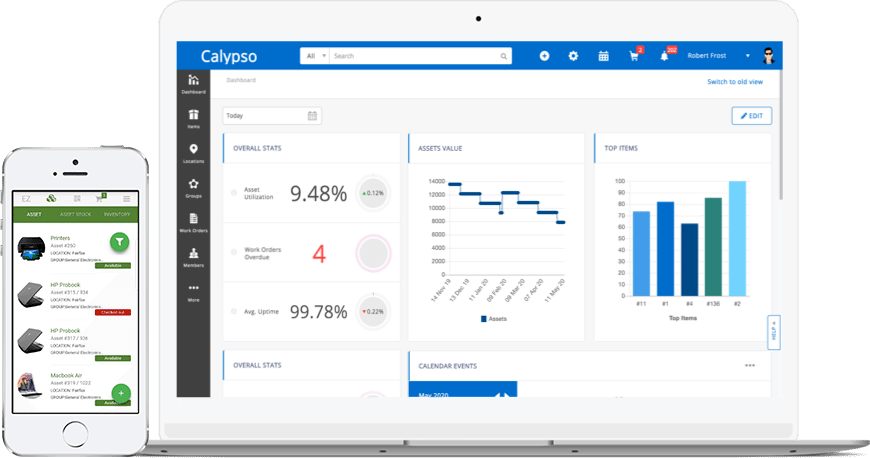
Task: Click the #11 bar in Top Items
Action: [641, 253]
